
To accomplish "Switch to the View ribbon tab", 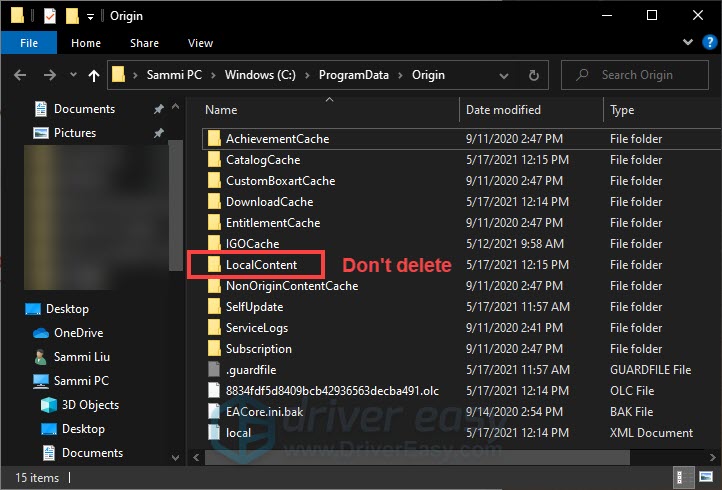I will pos(200,43).
